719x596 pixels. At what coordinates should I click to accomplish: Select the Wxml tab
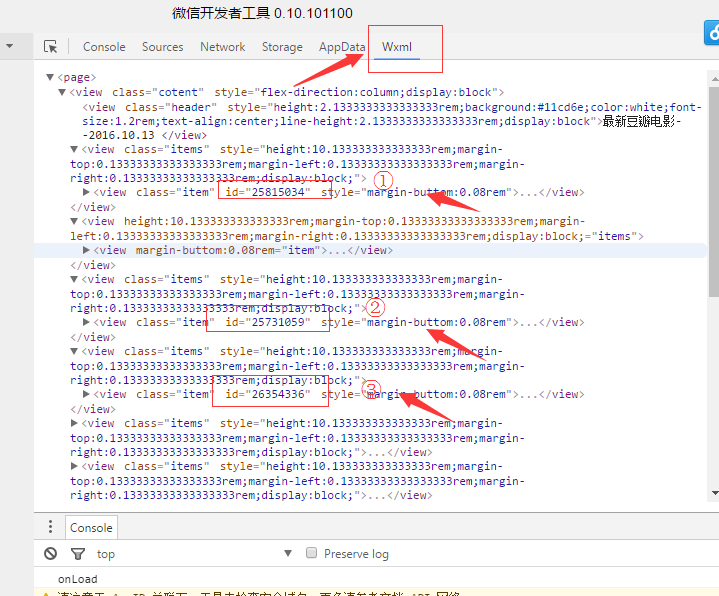pos(397,47)
